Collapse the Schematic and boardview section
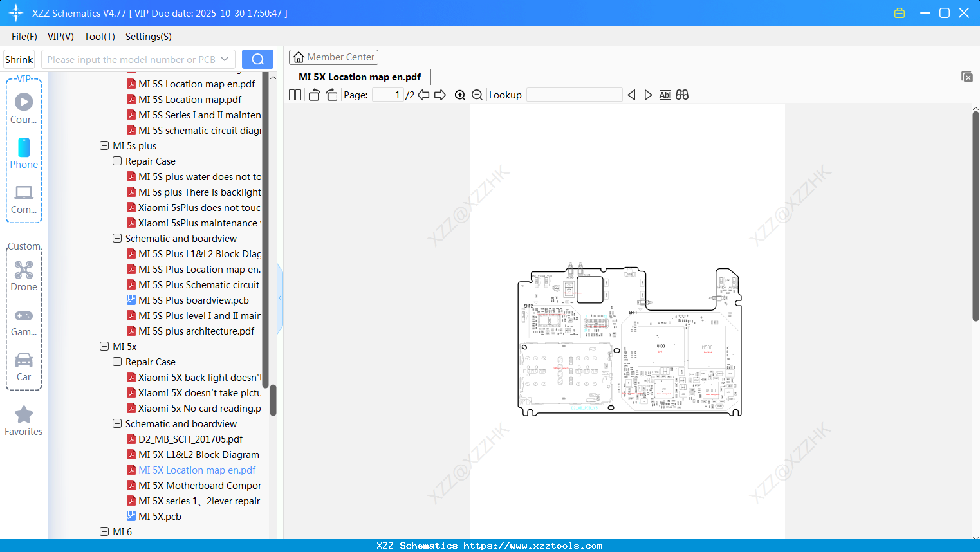Screen dimensions: 980x552 117,423
